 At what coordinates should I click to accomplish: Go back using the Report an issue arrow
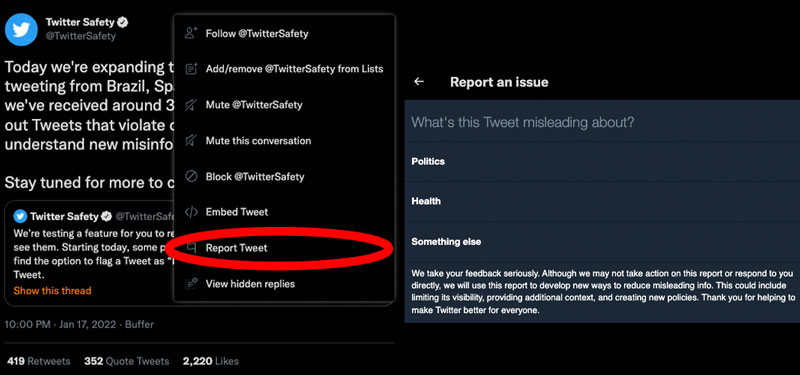click(x=419, y=82)
